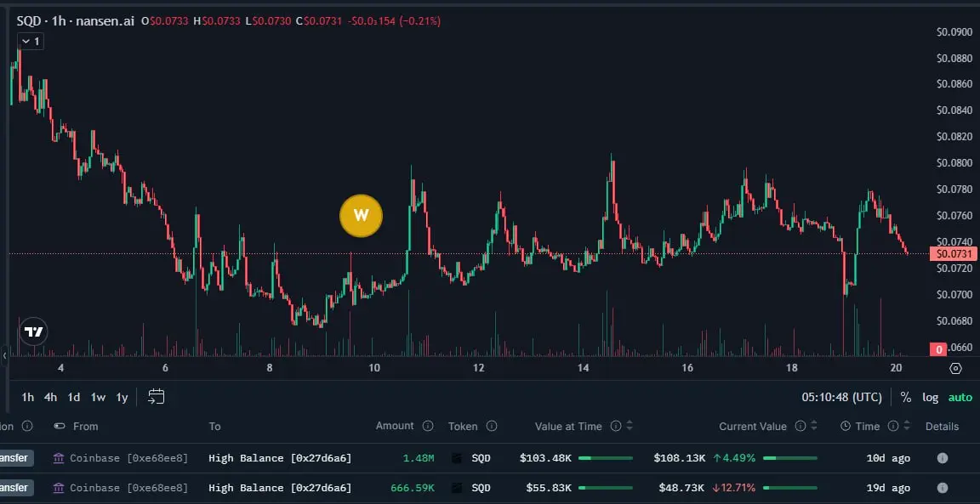Click Coinbase sender in 10d ago row
Viewport: 980px width, 504px height.
coord(128,458)
